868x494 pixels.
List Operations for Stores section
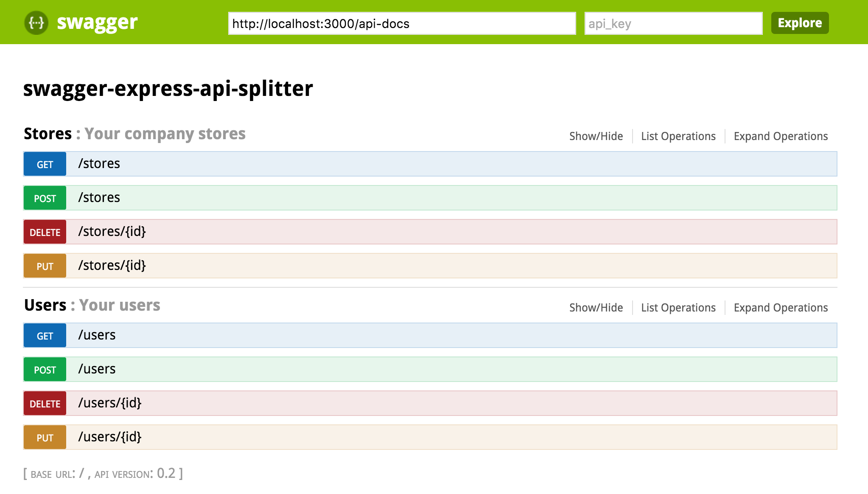678,135
